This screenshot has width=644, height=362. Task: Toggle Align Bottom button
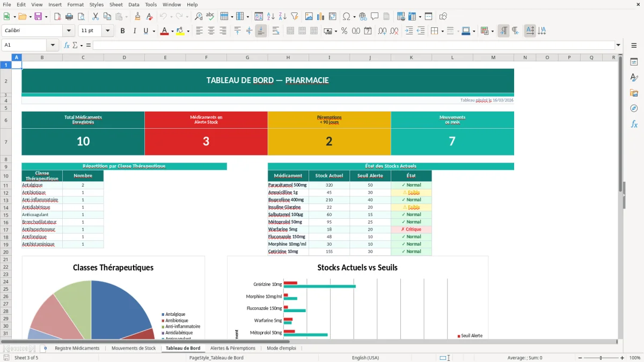tap(261, 31)
